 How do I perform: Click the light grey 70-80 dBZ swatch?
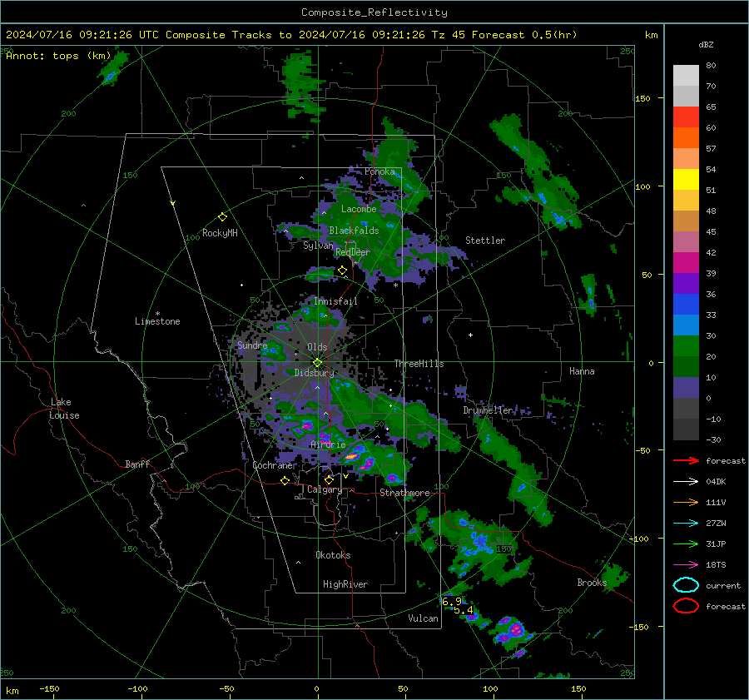pyautogui.click(x=686, y=75)
